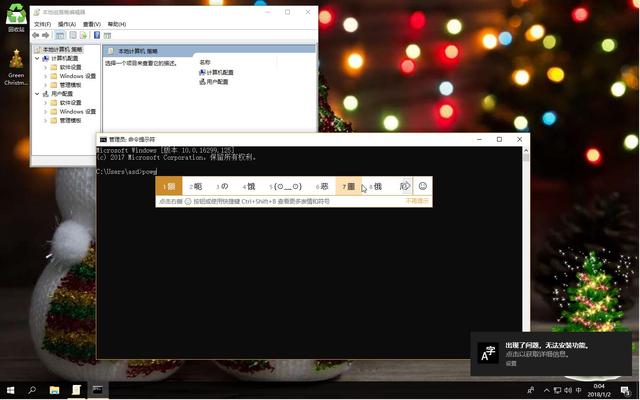
Task: Open network status tray icon
Action: click(557, 391)
